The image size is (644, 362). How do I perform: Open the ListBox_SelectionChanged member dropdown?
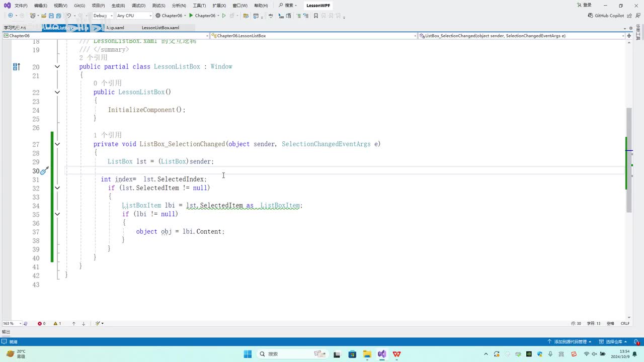[522, 36]
